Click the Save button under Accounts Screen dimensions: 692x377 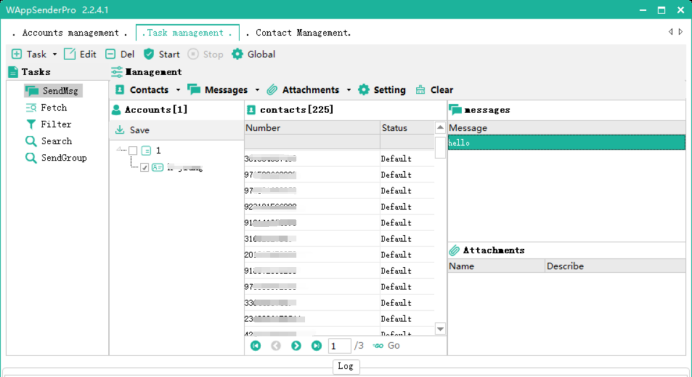point(132,130)
